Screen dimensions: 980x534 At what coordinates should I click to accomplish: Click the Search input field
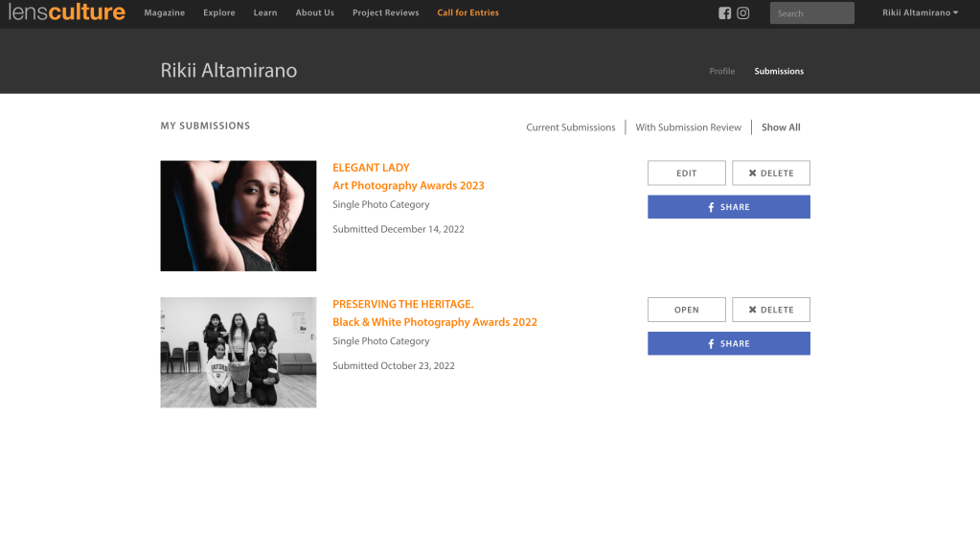(x=811, y=13)
